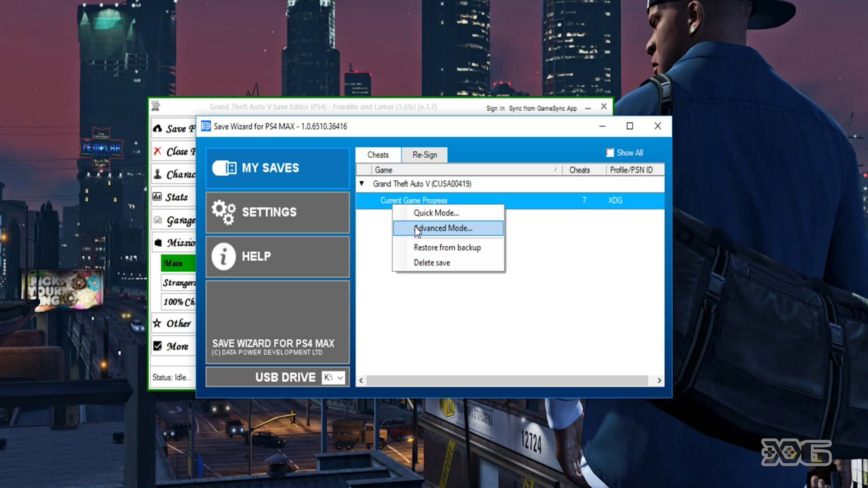Click the Close Profile icon in save editor
868x488 pixels.
(157, 151)
